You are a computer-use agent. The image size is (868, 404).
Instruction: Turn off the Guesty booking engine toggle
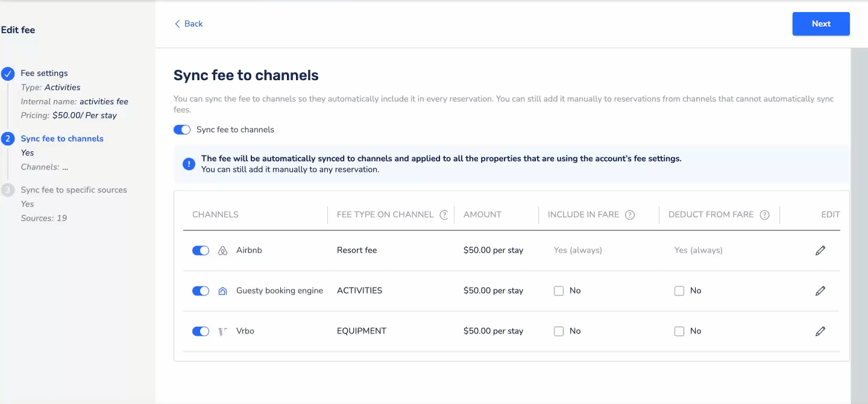[x=201, y=291]
